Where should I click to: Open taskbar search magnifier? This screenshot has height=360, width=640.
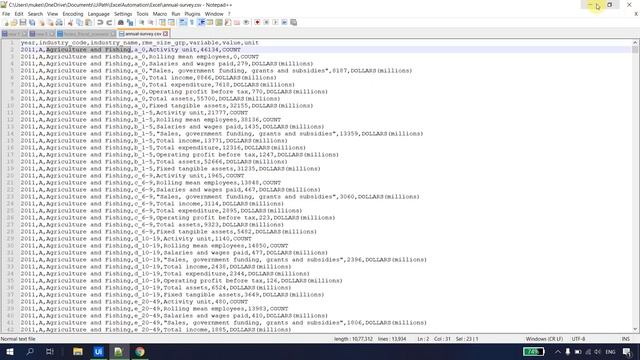point(30,351)
